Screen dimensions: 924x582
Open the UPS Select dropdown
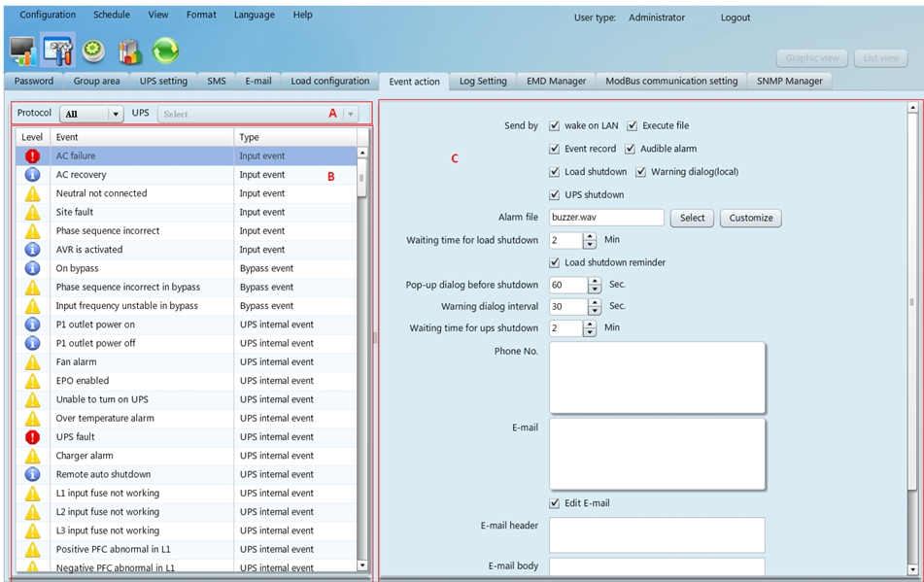pyautogui.click(x=257, y=114)
